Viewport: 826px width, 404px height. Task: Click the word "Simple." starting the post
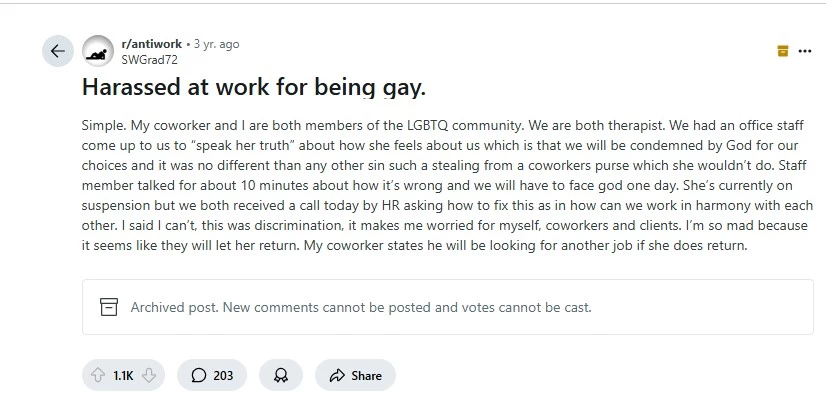(104, 125)
